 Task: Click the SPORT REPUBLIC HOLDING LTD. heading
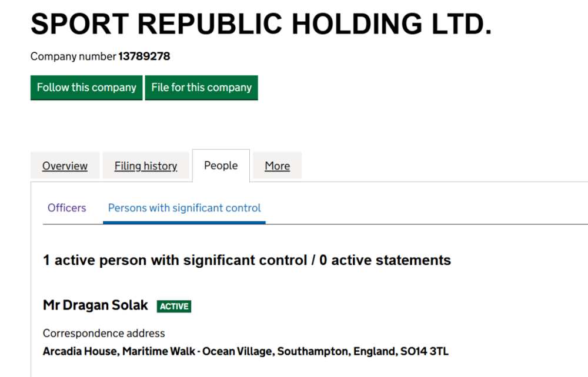click(261, 23)
